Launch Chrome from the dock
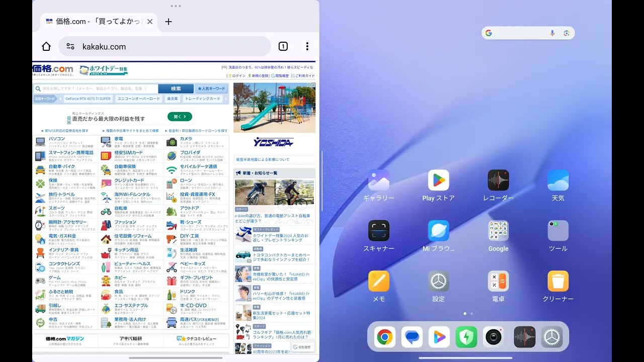The width and height of the screenshot is (644, 362). 385,337
